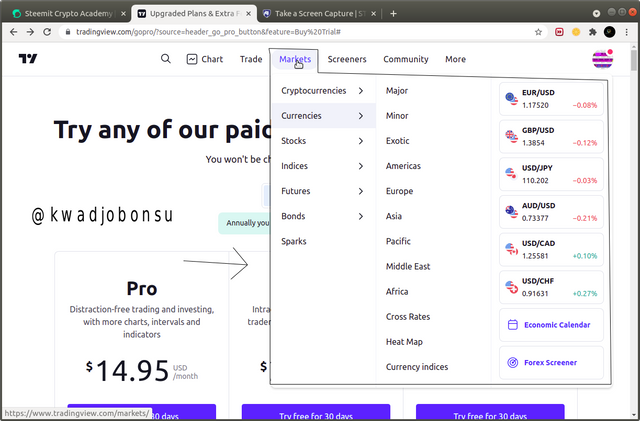640x421 pixels.
Task: Click the address bar URL field
Action: [302, 32]
